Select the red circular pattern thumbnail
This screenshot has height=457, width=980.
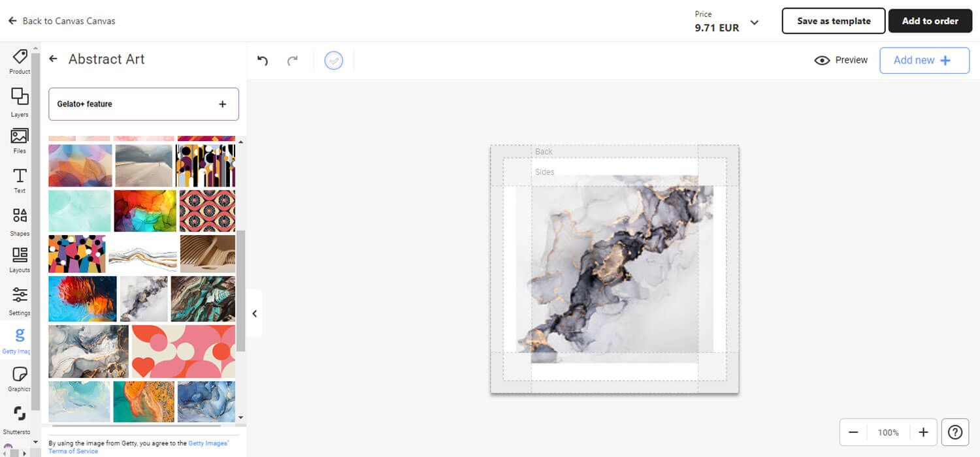click(207, 211)
